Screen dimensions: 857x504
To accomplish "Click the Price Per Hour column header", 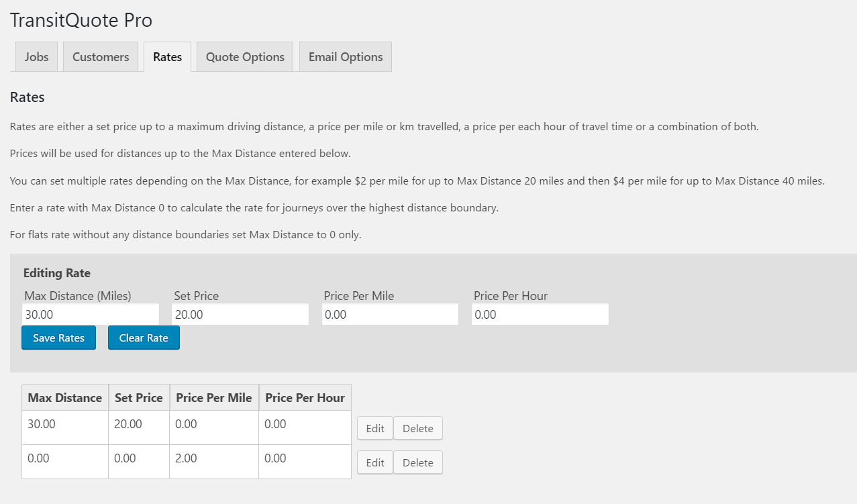I will click(305, 397).
